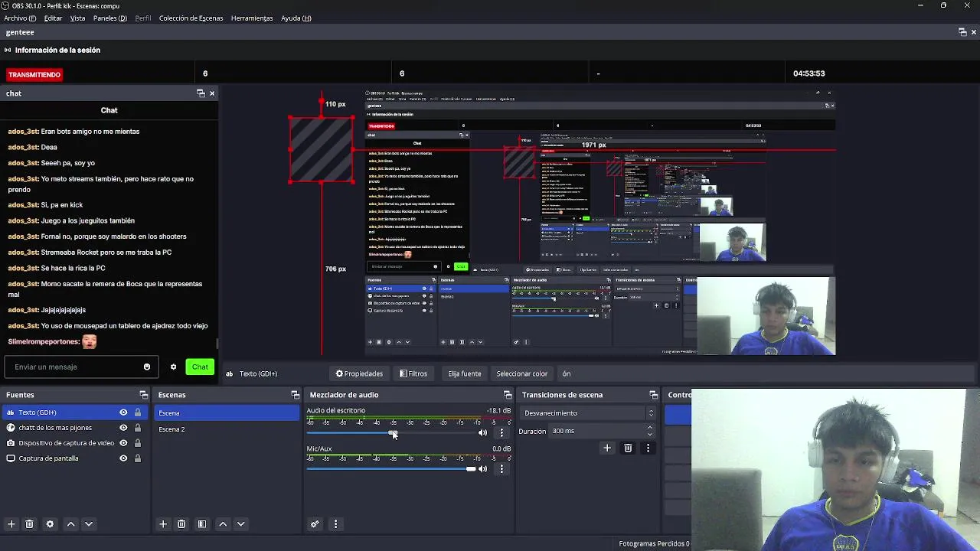Open Filtros for the selected source
Image resolution: width=980 pixels, height=551 pixels.
[x=413, y=373]
